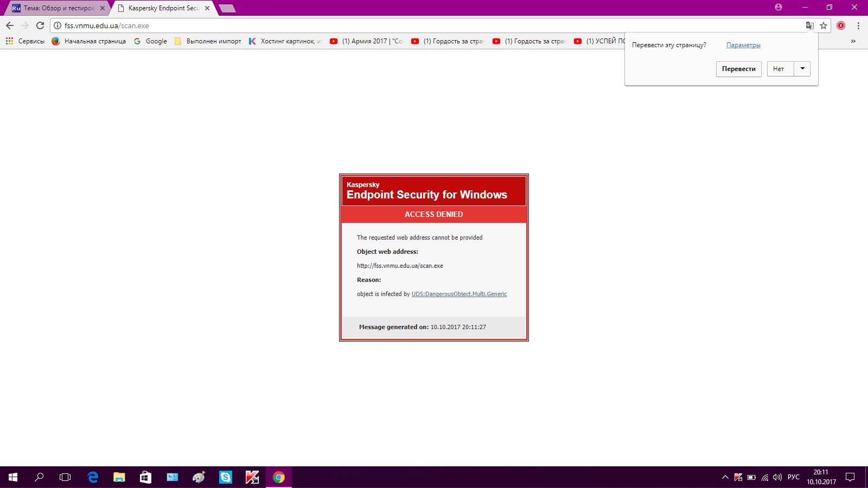View site information icon in address bar
This screenshot has width=868, height=488.
pyautogui.click(x=58, y=25)
